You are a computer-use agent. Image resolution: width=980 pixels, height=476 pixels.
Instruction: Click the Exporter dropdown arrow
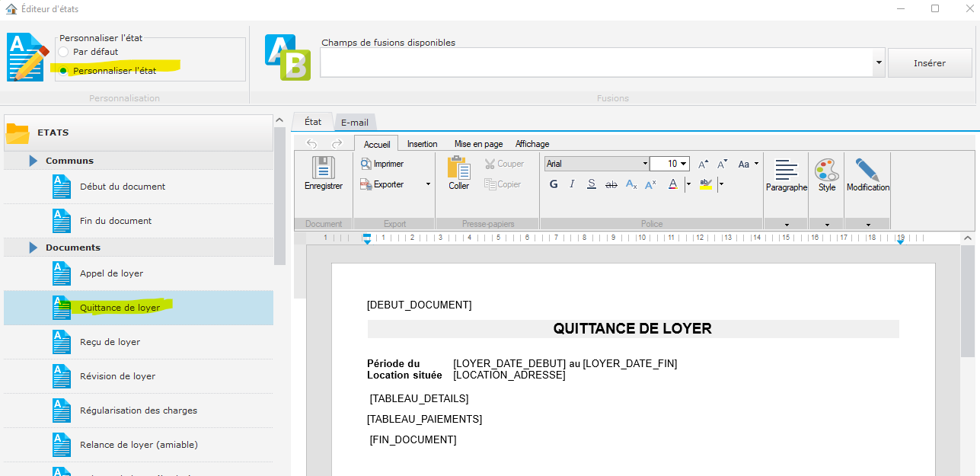pyautogui.click(x=428, y=184)
